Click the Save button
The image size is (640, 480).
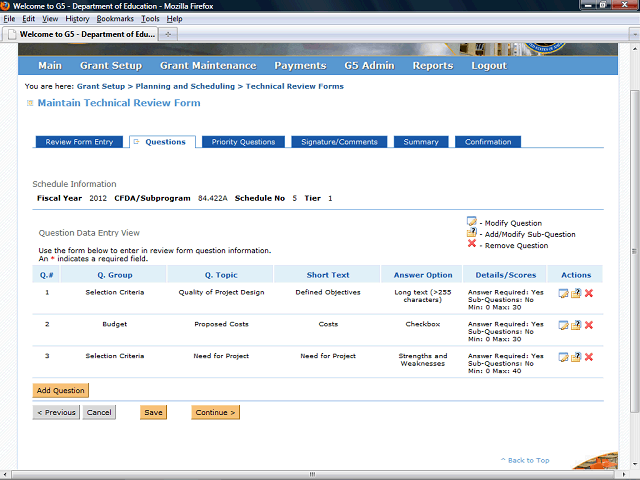pos(153,412)
